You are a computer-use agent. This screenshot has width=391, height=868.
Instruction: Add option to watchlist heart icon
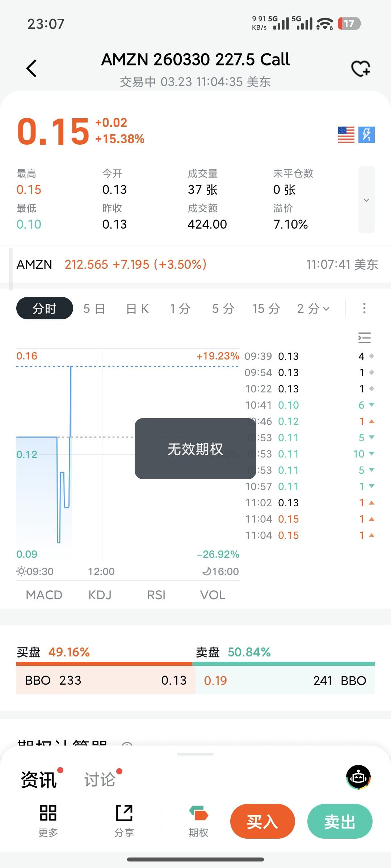coord(361,68)
